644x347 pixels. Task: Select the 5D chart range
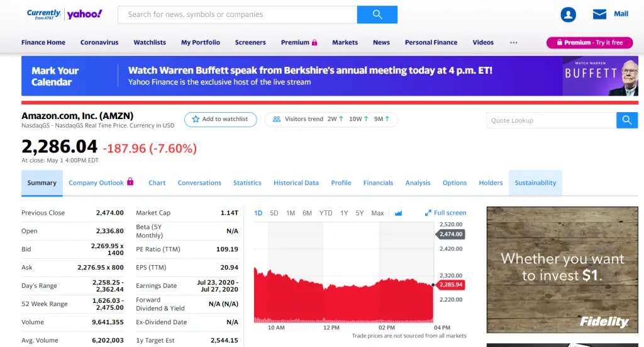pos(274,213)
